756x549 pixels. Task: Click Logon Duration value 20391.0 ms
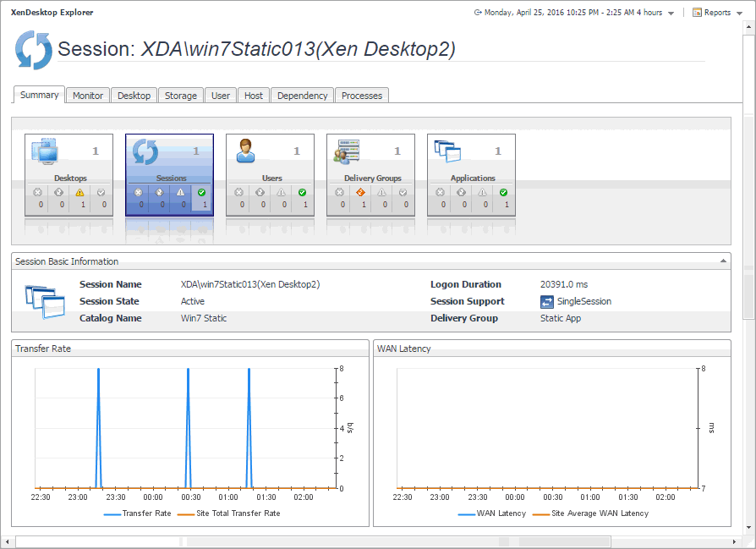click(564, 284)
